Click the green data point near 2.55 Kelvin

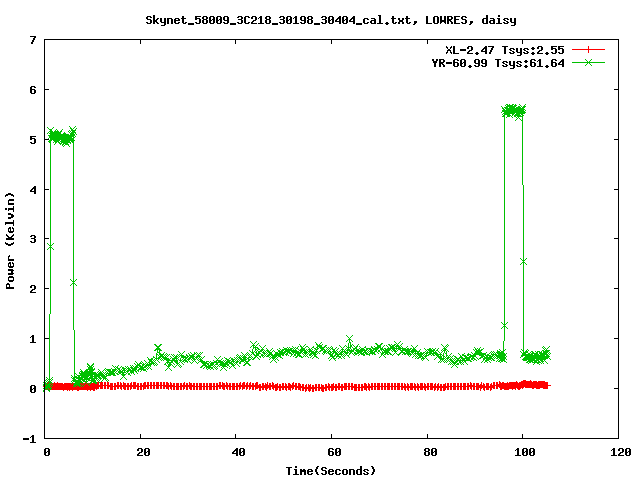point(524,261)
